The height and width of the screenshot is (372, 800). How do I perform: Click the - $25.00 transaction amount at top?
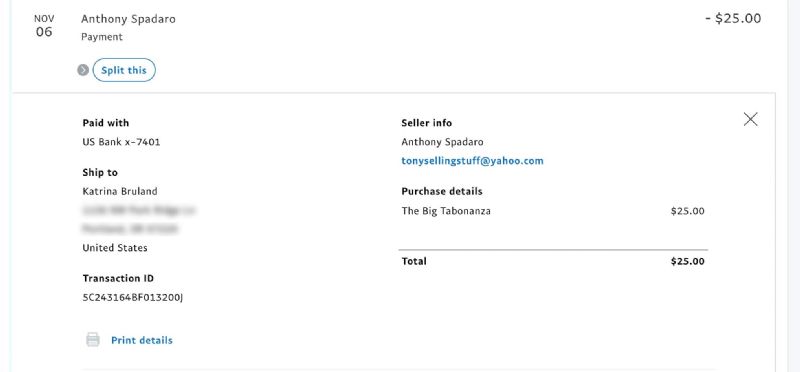pos(733,19)
